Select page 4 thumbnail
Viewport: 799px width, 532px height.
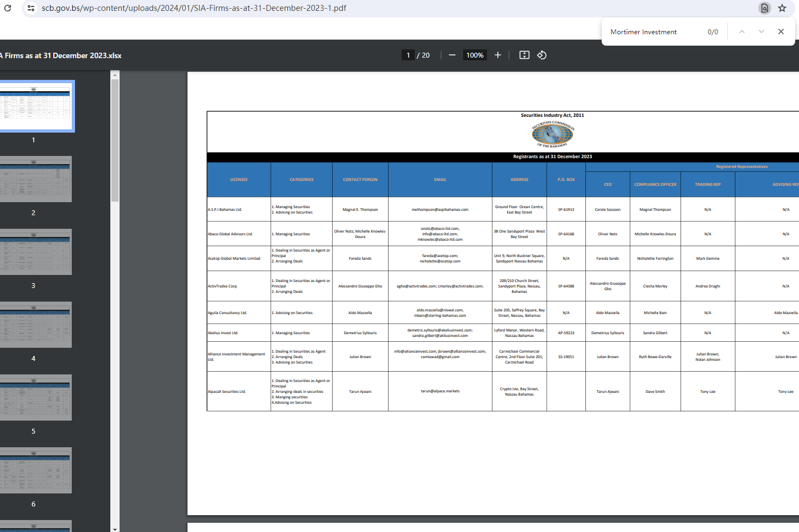[35, 325]
